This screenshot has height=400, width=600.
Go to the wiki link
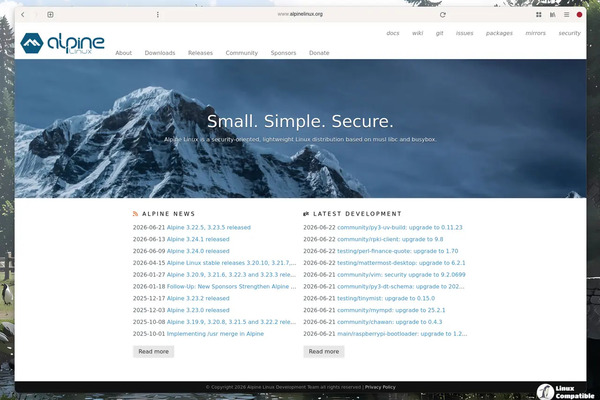point(417,33)
